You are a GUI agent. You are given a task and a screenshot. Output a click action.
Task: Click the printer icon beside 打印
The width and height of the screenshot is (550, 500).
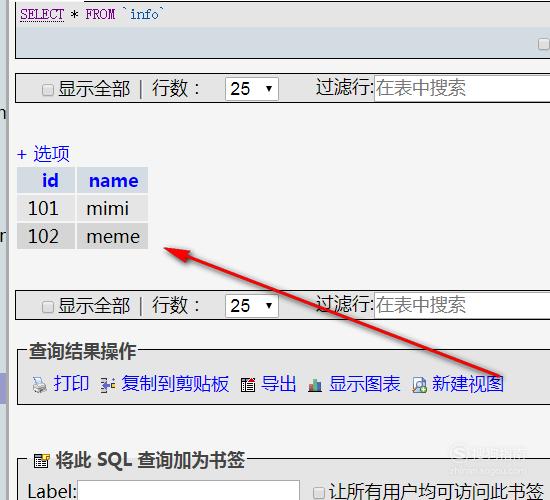tap(39, 385)
